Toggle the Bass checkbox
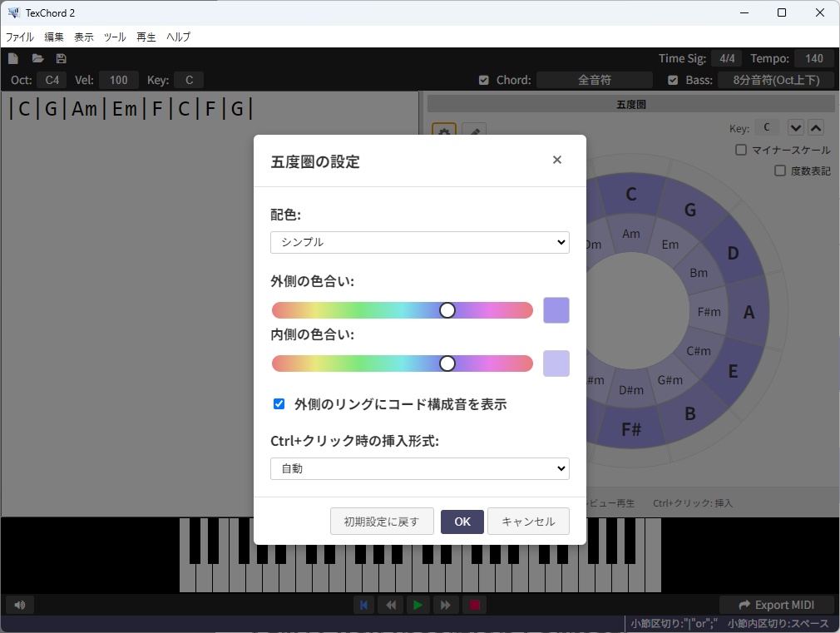 tap(673, 81)
